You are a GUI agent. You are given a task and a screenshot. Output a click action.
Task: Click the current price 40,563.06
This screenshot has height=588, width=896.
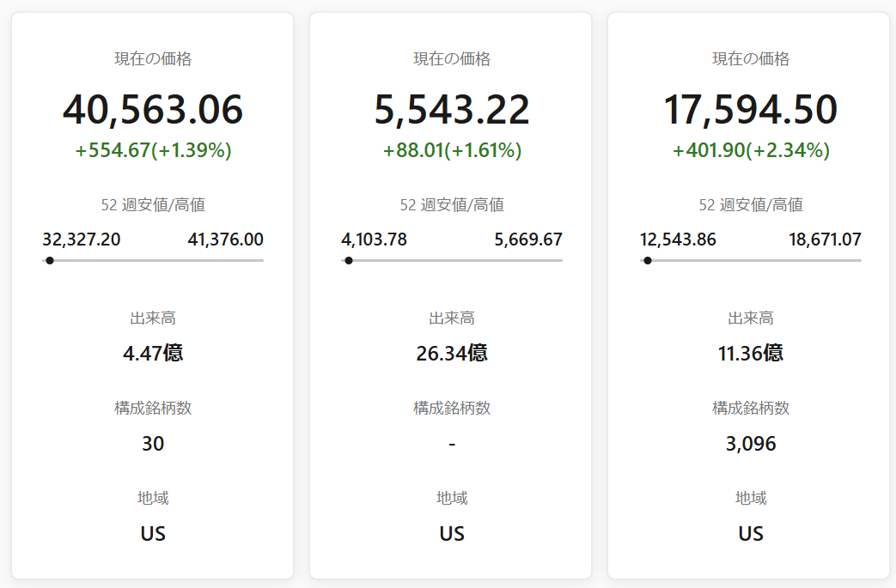click(x=153, y=110)
